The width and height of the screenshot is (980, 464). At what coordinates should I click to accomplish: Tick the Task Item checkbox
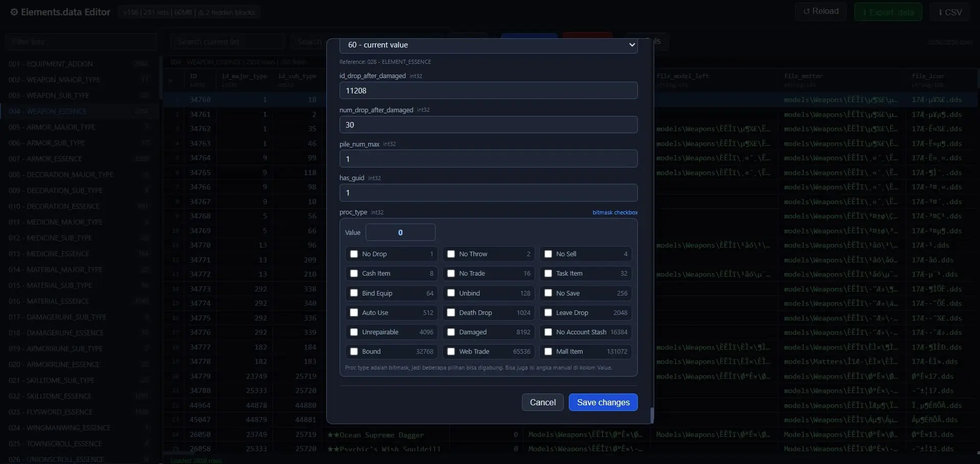click(x=548, y=274)
